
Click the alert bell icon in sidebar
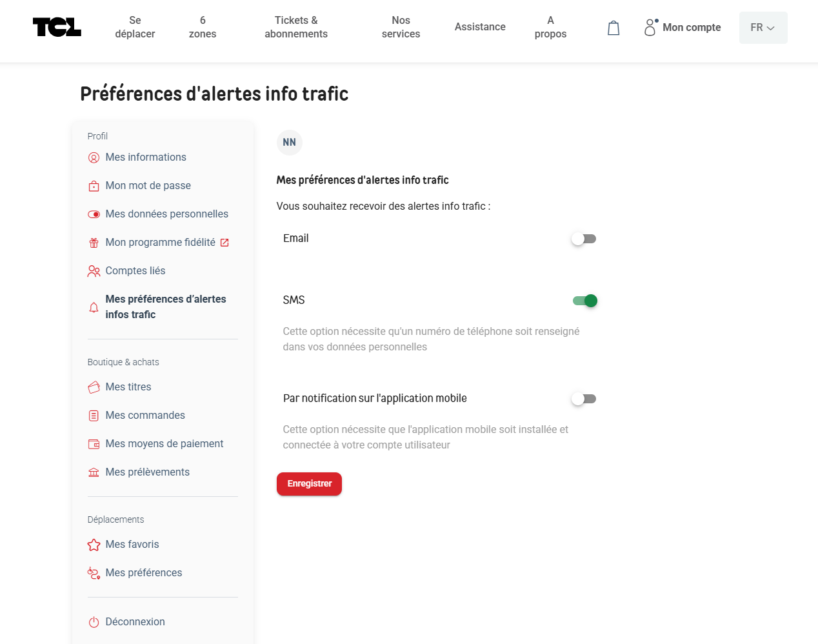94,307
